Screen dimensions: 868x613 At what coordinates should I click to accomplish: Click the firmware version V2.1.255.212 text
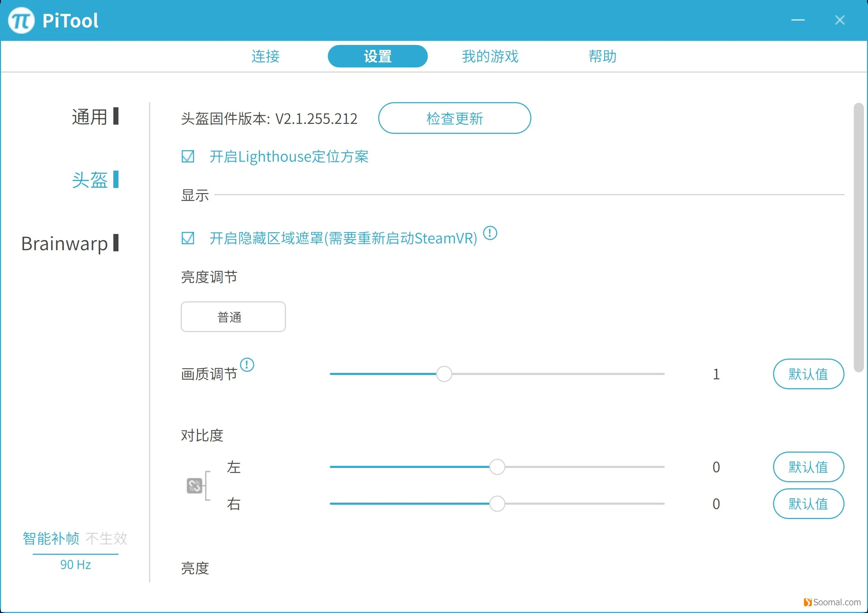click(316, 119)
